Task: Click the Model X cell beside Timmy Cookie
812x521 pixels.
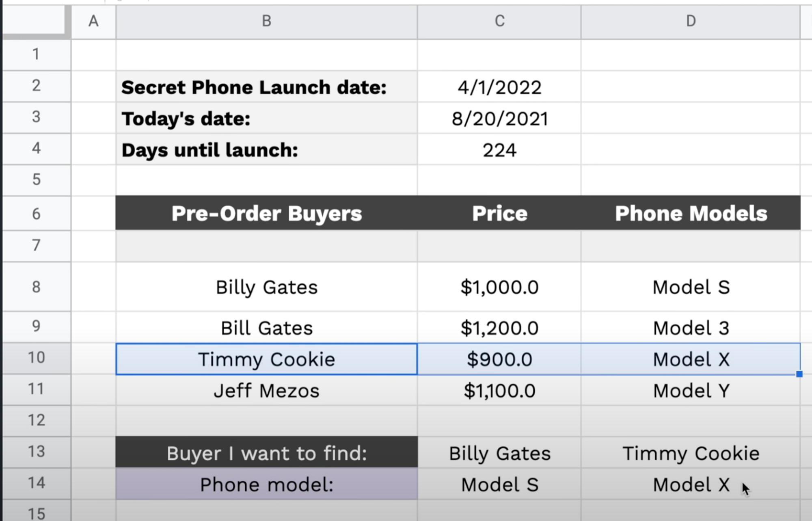Action: pos(690,359)
